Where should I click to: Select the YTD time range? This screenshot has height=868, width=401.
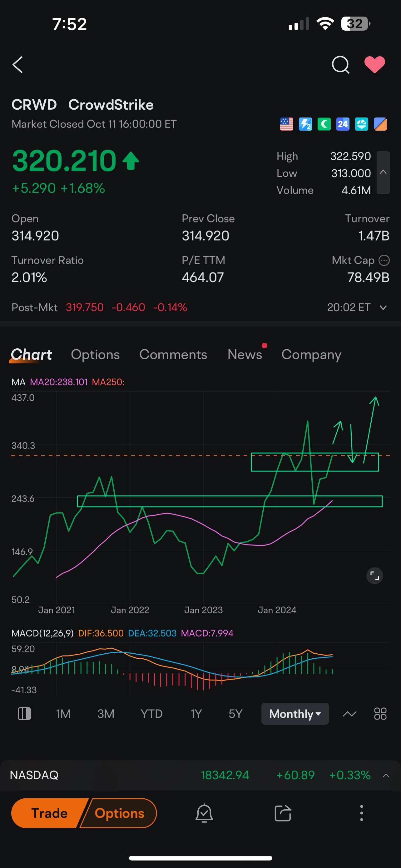tap(151, 714)
